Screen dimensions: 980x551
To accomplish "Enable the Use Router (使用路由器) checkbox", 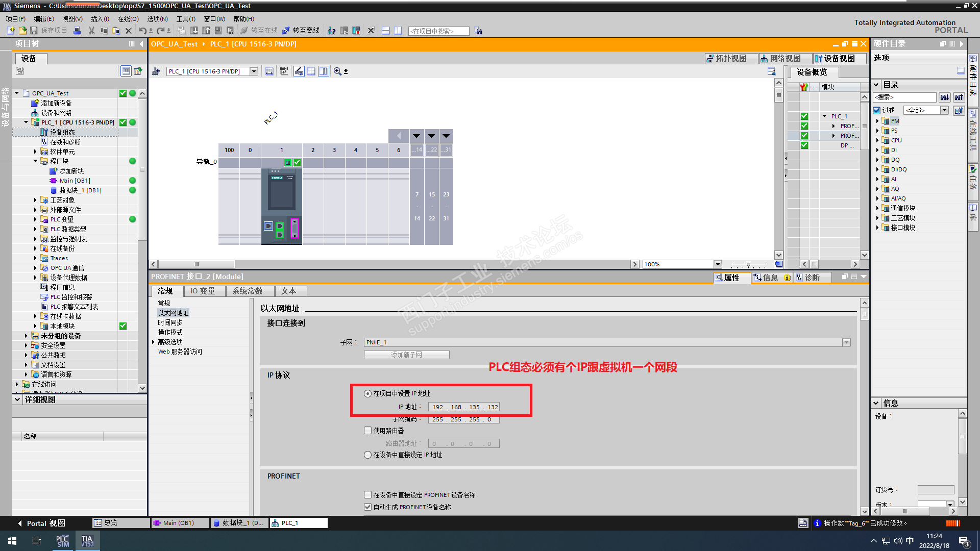I will click(367, 431).
